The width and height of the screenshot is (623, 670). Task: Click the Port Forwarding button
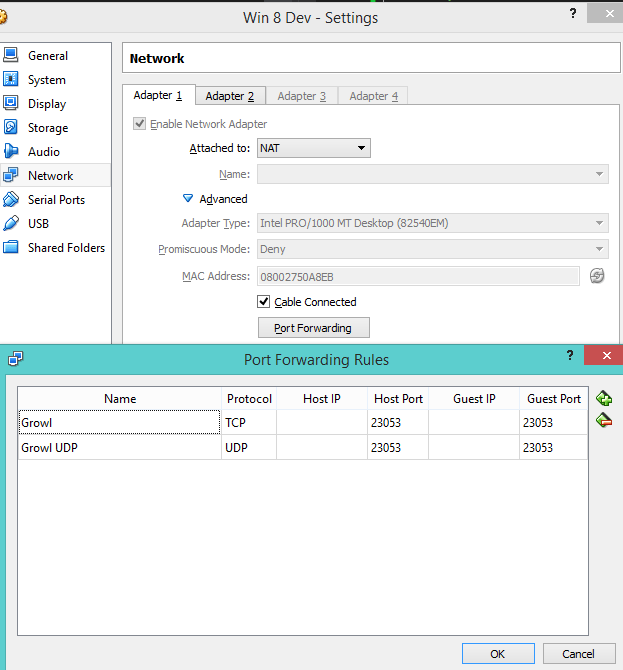tap(313, 328)
